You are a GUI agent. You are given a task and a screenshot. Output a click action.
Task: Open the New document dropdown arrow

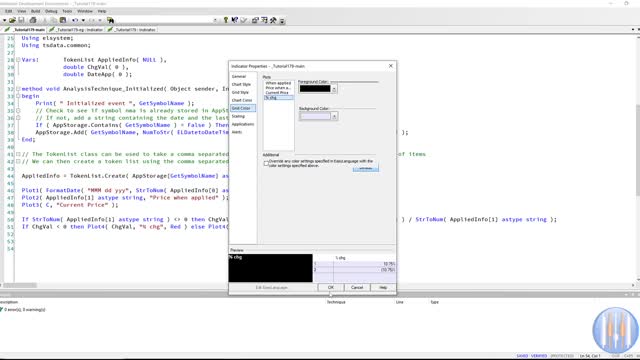pyautogui.click(x=4, y=20)
